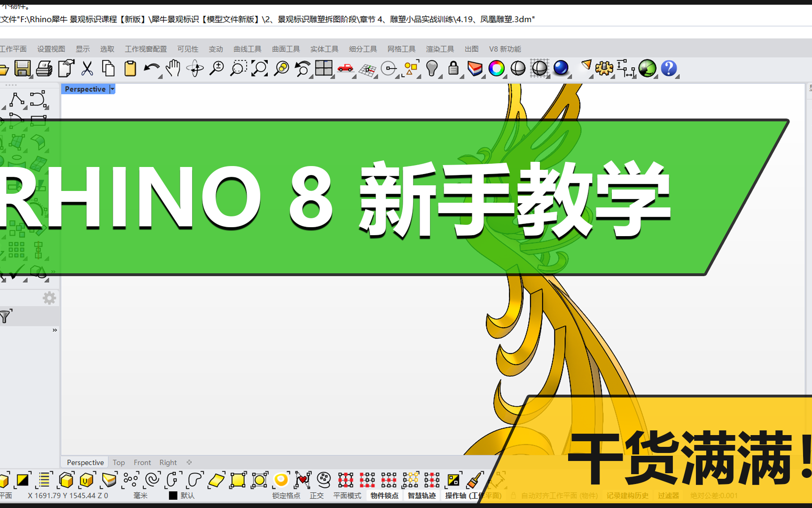The width and height of the screenshot is (812, 508).
Task: Switch to the 曲线工具 toolbar tab
Action: [247, 49]
